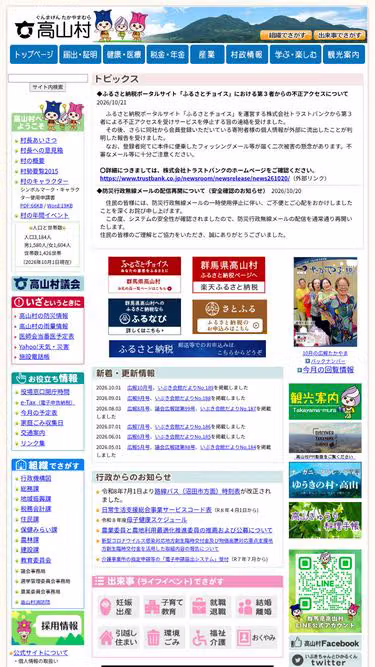Image resolution: width=375 pixels, height=667 pixels.
Task: Open the 行政機構図 link
Action: 36,479
